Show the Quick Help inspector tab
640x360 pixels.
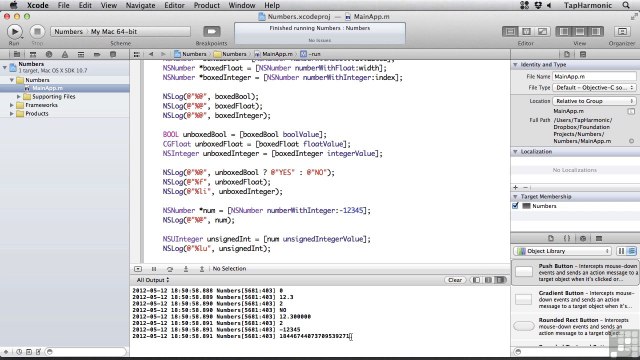583,54
